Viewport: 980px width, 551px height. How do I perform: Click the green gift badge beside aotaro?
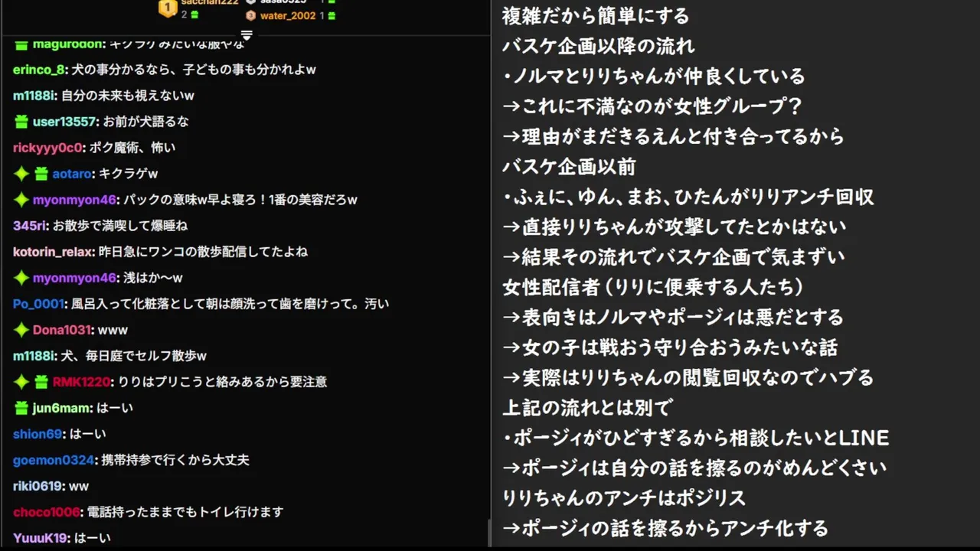41,174
